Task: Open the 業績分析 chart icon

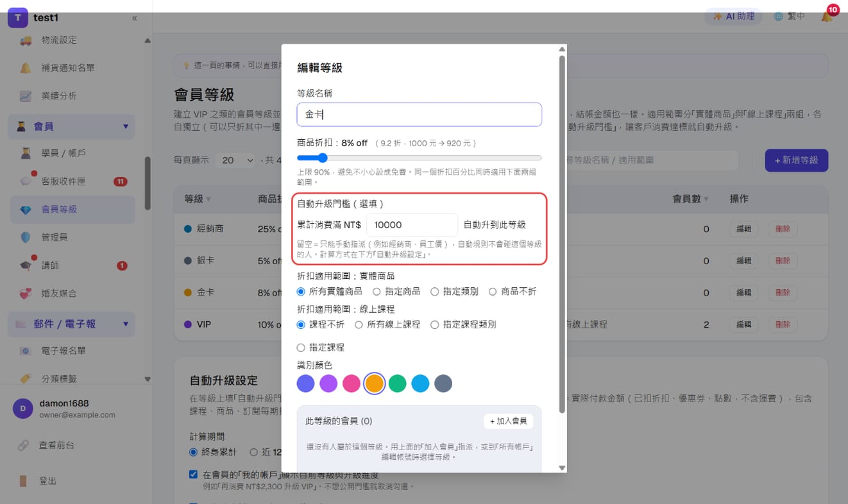Action: pyautogui.click(x=26, y=96)
